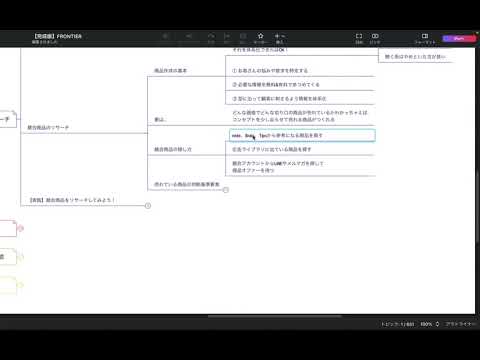Adjust the 100% zoom stepper

[437, 324]
